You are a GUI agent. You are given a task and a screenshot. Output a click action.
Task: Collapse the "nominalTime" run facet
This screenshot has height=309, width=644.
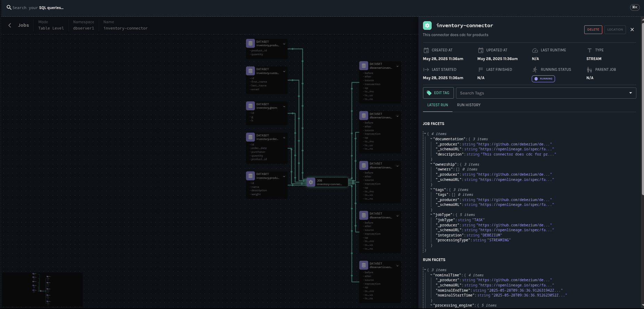431,275
